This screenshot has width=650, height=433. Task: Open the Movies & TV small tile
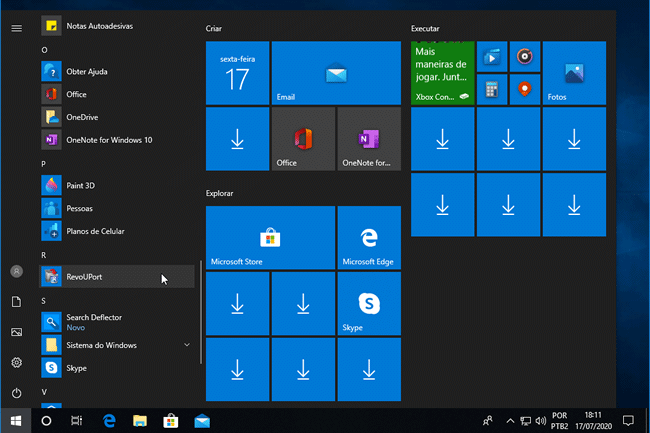491,57
